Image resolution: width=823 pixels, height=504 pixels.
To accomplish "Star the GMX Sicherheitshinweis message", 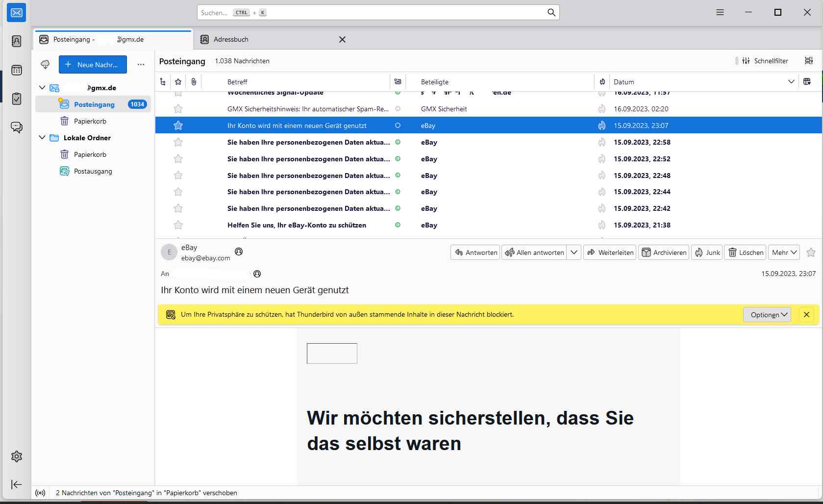I will (178, 109).
